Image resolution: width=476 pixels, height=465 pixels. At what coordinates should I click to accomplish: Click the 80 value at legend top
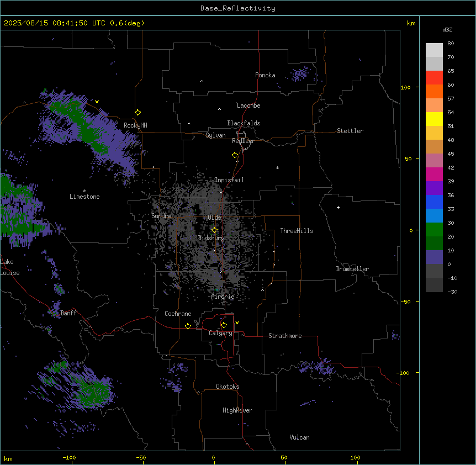pos(451,44)
